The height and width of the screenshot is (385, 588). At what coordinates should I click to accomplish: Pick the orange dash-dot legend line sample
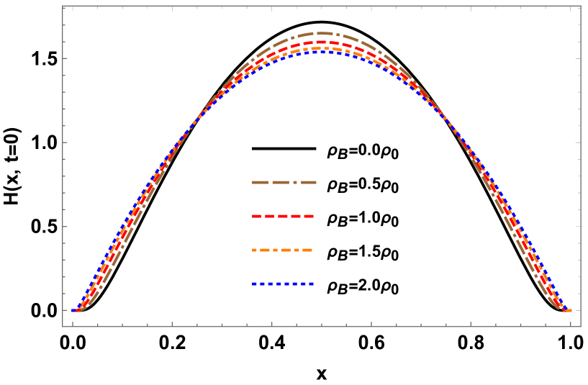tap(282, 250)
